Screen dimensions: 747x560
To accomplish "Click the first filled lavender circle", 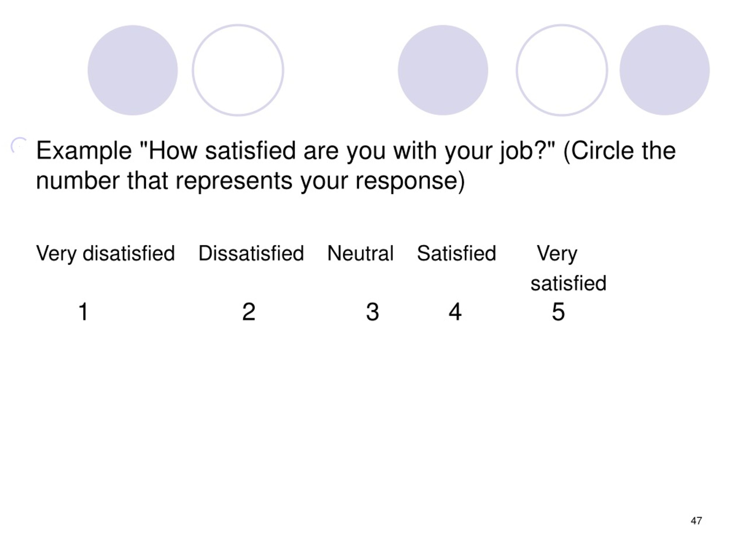I will pyautogui.click(x=133, y=70).
